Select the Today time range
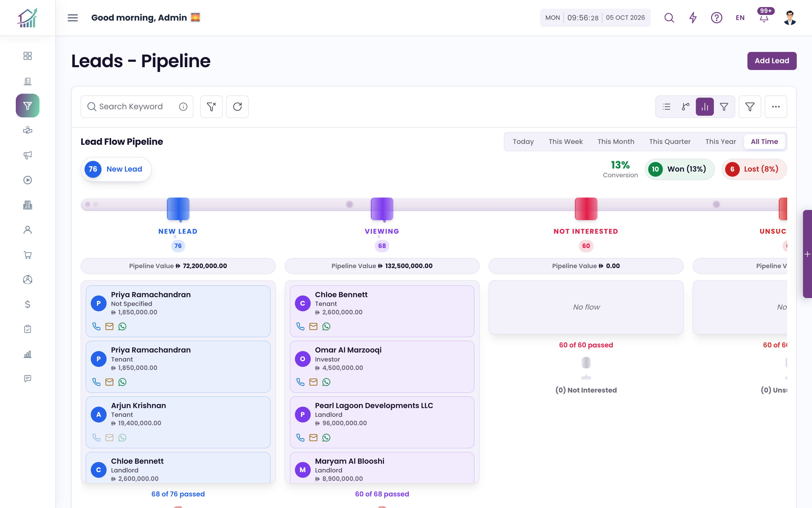Screen dimensions: 812x508 pyautogui.click(x=523, y=141)
